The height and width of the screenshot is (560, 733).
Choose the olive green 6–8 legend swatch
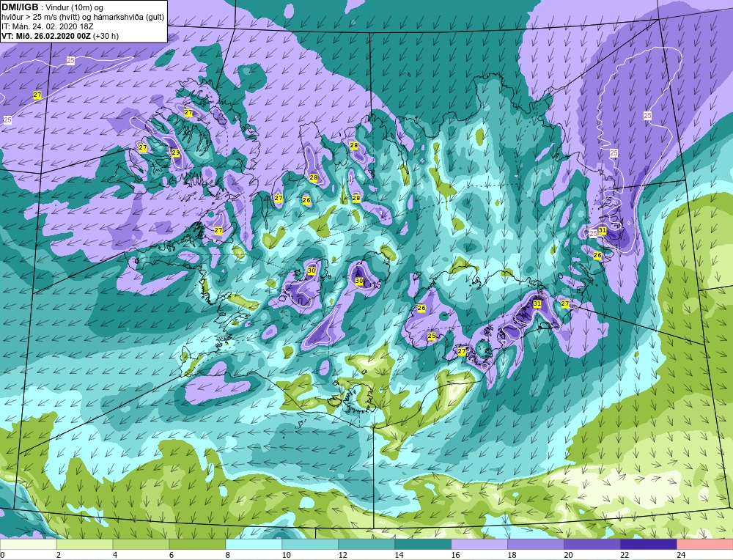coord(197,544)
